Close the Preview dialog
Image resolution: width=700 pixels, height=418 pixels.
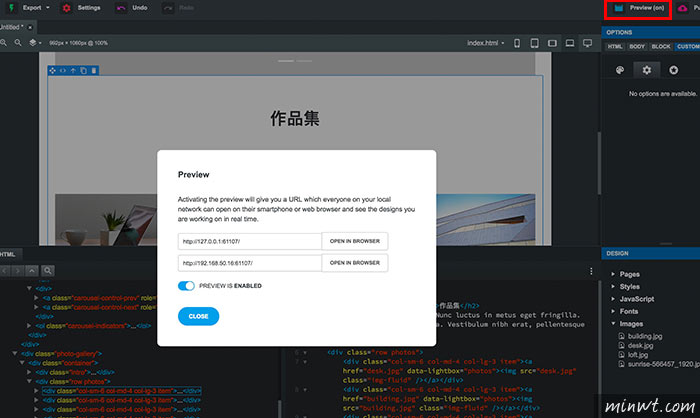198,316
